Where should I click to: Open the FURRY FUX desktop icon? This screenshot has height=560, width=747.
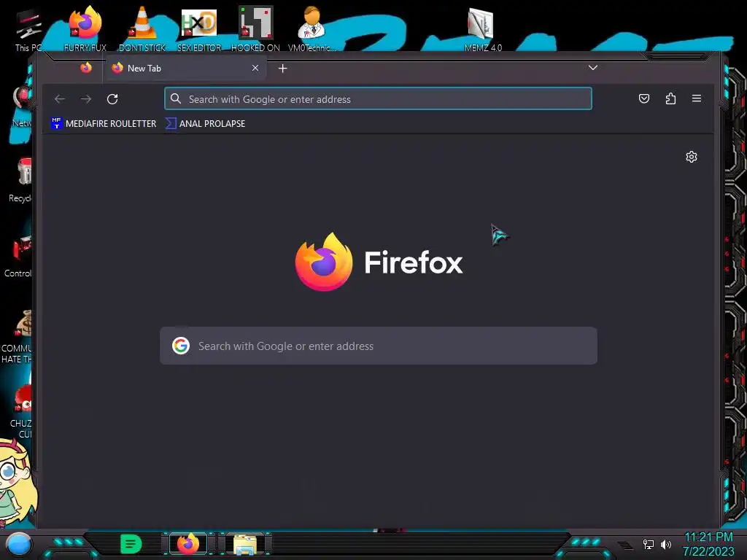(x=85, y=28)
